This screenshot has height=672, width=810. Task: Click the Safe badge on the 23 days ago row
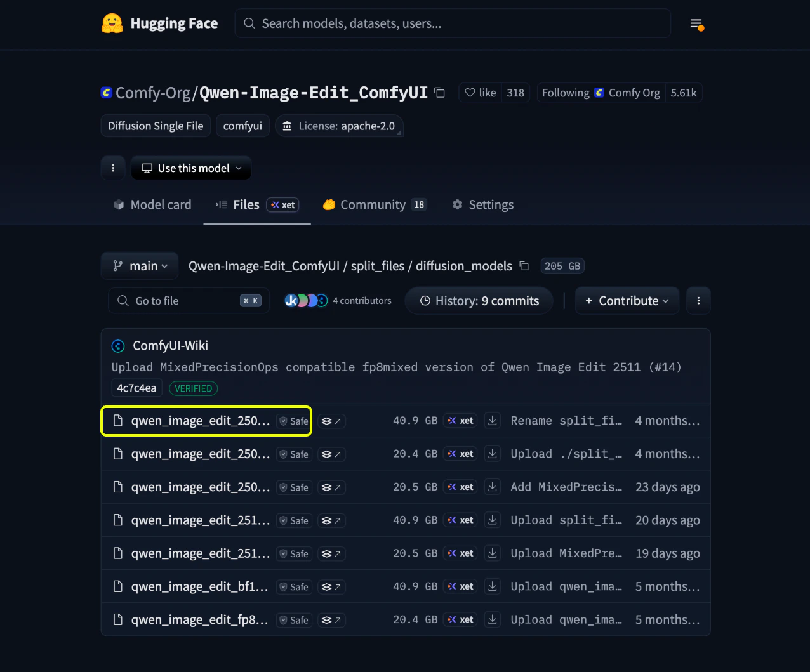tap(294, 487)
